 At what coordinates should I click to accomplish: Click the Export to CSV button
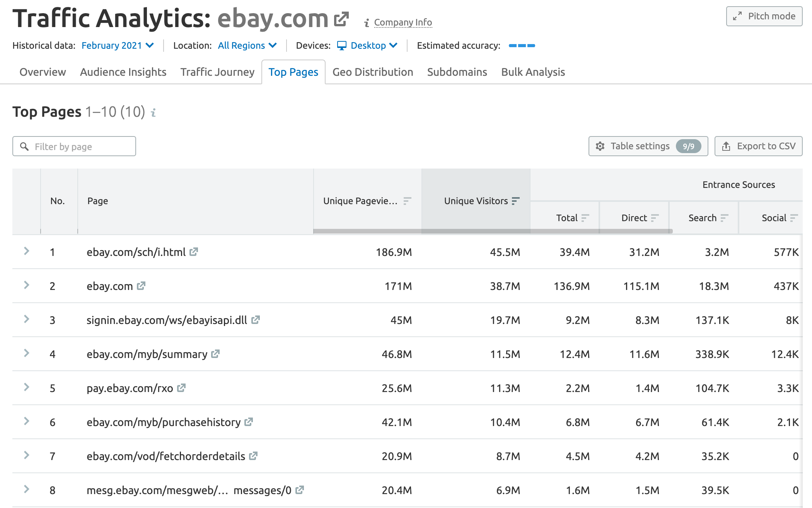[x=758, y=146]
